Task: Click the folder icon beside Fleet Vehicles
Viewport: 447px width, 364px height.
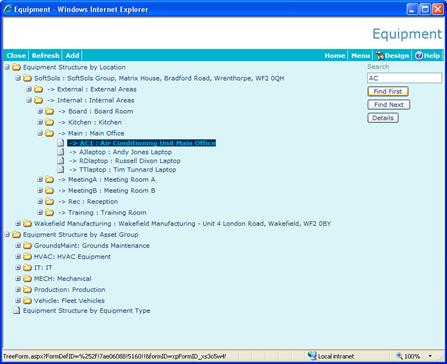Action: [27, 301]
